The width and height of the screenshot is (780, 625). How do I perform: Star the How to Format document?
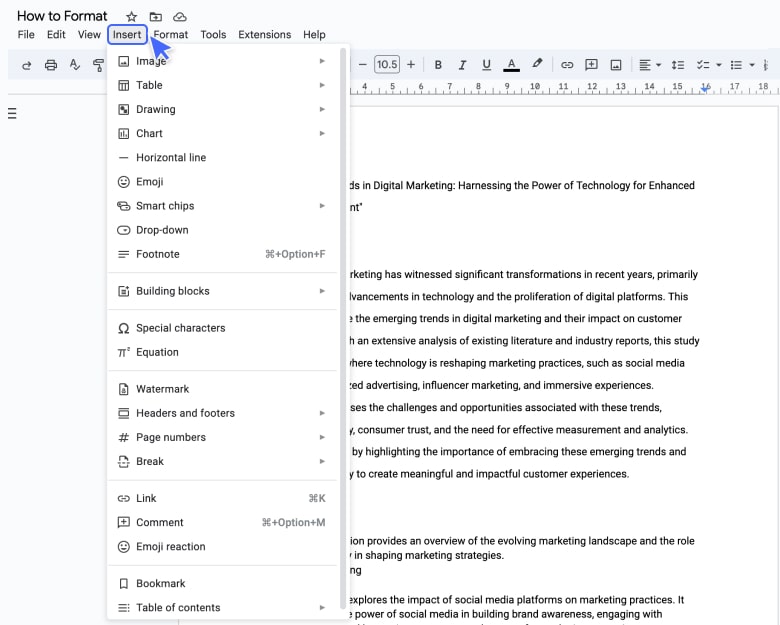pos(131,17)
